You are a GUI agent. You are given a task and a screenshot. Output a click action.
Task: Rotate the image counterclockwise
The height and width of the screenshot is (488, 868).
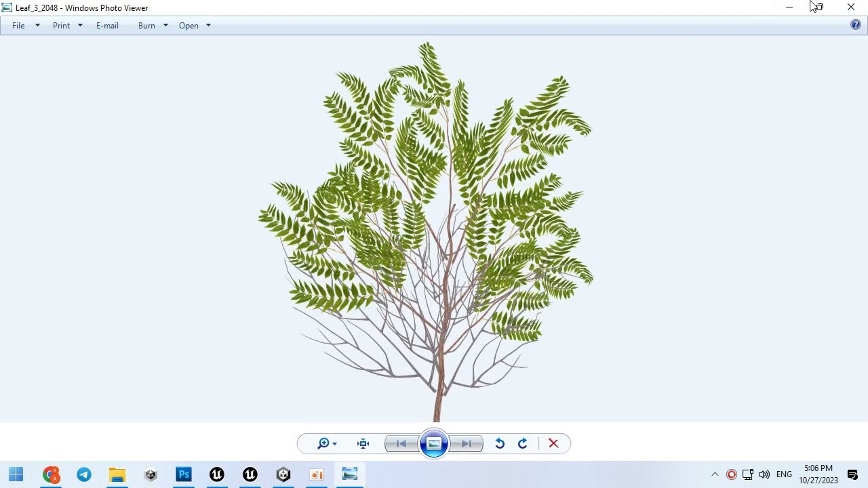click(500, 443)
